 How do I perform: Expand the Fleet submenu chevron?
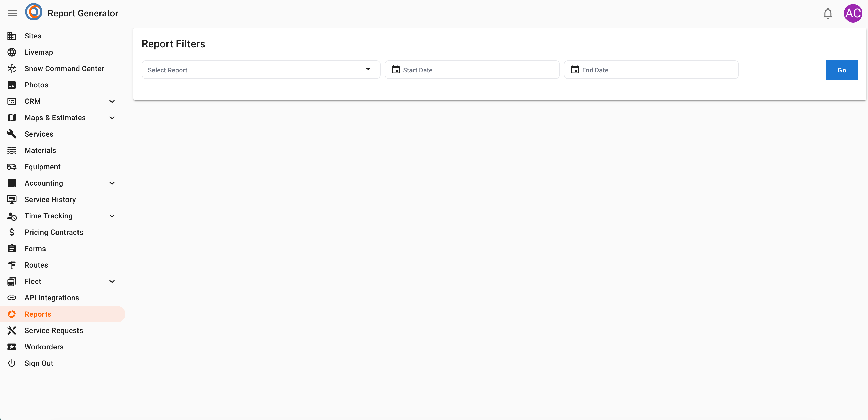[112, 281]
